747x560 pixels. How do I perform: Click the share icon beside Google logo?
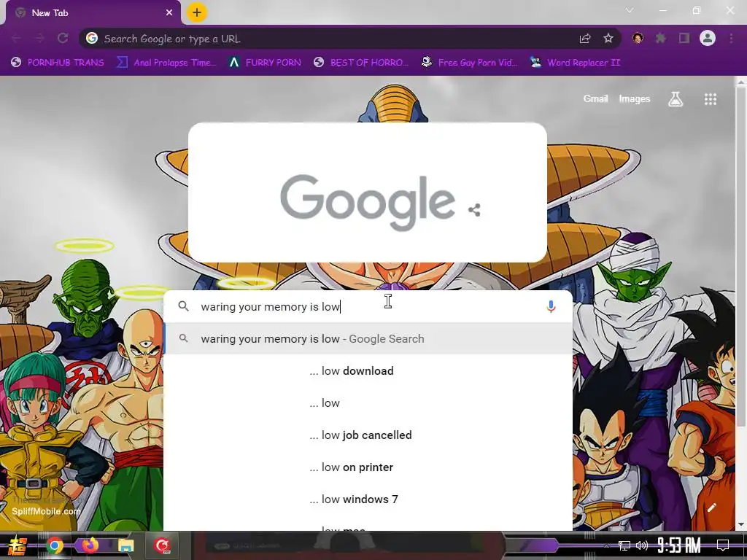474,209
